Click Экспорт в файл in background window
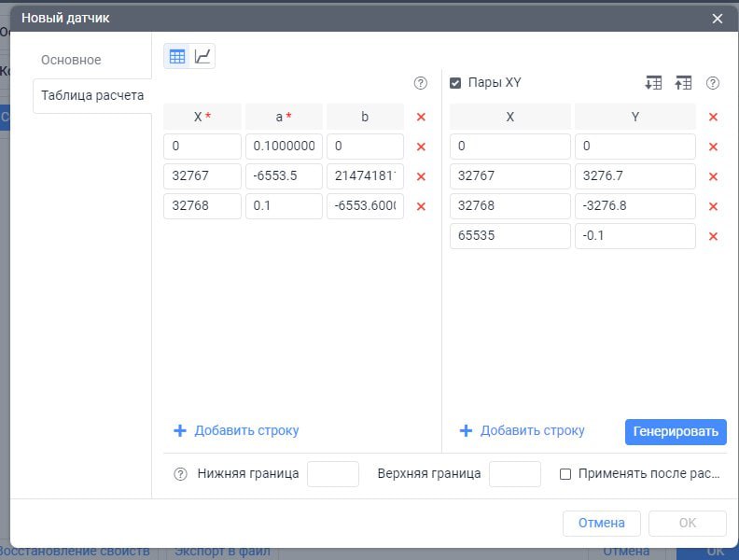 pos(222,552)
